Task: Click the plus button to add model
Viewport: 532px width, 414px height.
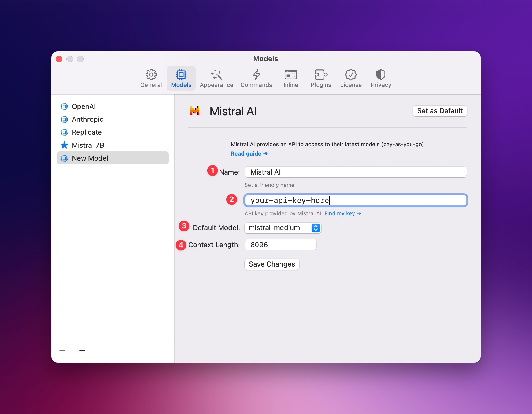Action: [62, 350]
